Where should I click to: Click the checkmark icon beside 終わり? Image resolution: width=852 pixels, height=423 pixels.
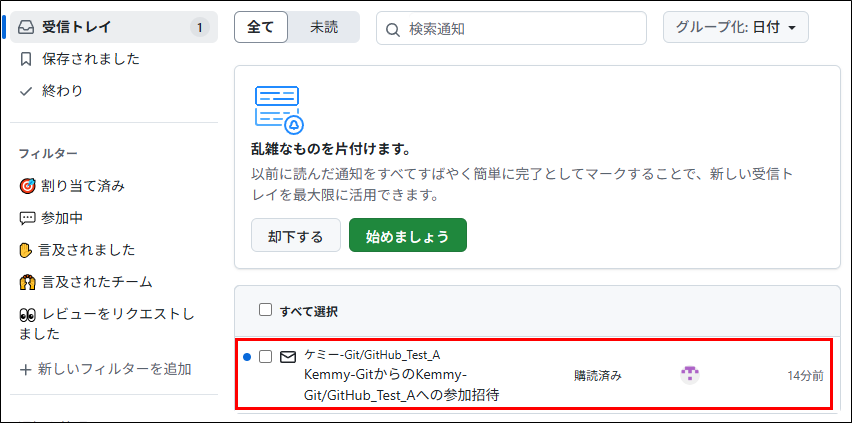click(26, 91)
